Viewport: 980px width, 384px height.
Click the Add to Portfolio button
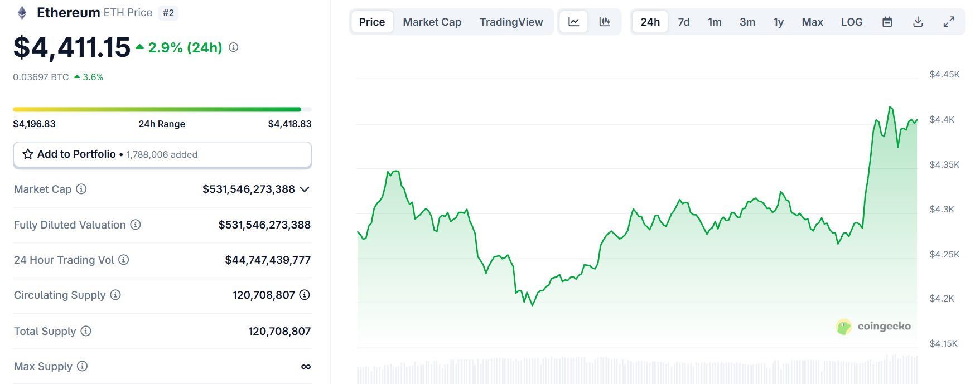pyautogui.click(x=162, y=154)
